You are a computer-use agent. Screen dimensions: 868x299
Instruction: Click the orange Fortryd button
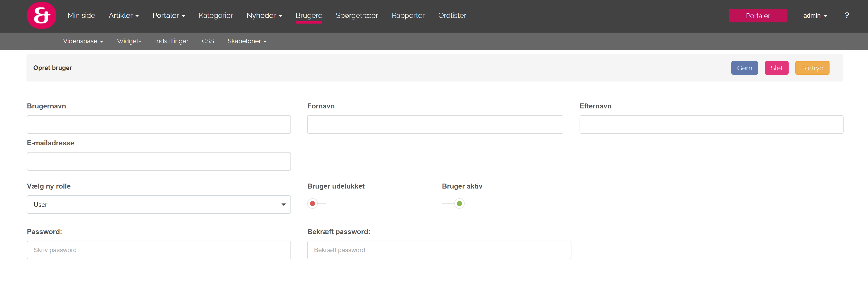[812, 68]
